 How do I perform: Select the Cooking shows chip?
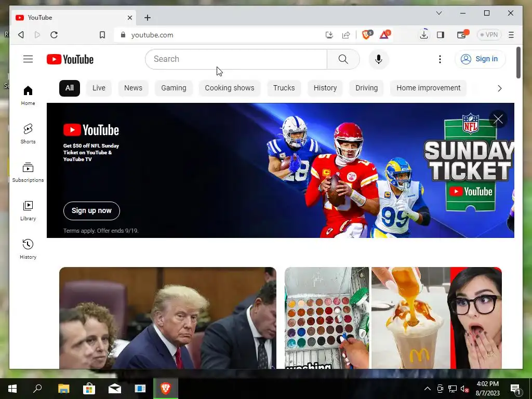coord(229,88)
